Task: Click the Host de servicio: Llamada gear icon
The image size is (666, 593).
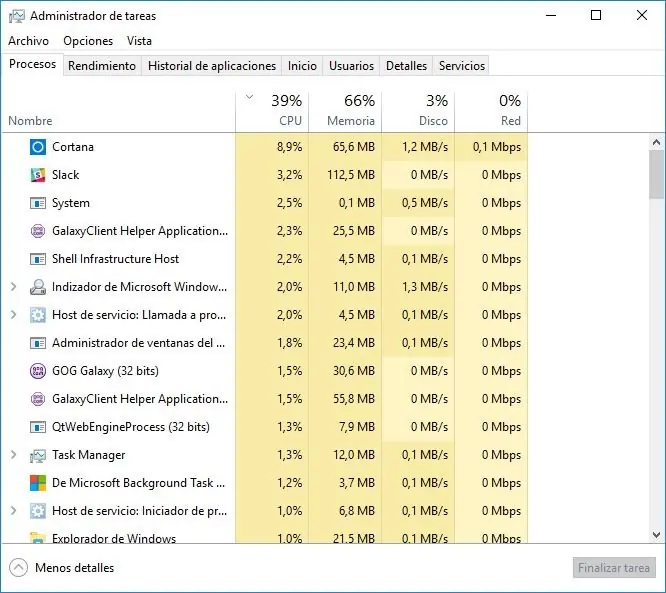Action: [x=38, y=315]
